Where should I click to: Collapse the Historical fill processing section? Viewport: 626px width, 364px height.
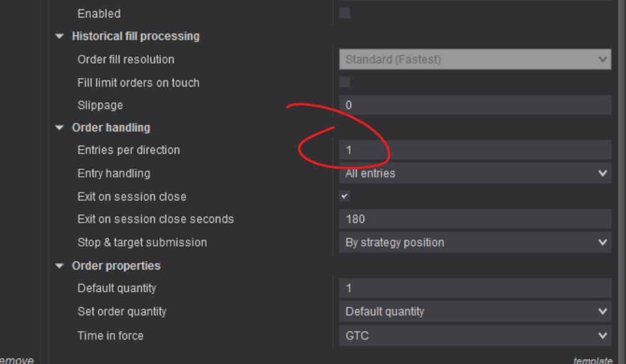click(x=60, y=37)
